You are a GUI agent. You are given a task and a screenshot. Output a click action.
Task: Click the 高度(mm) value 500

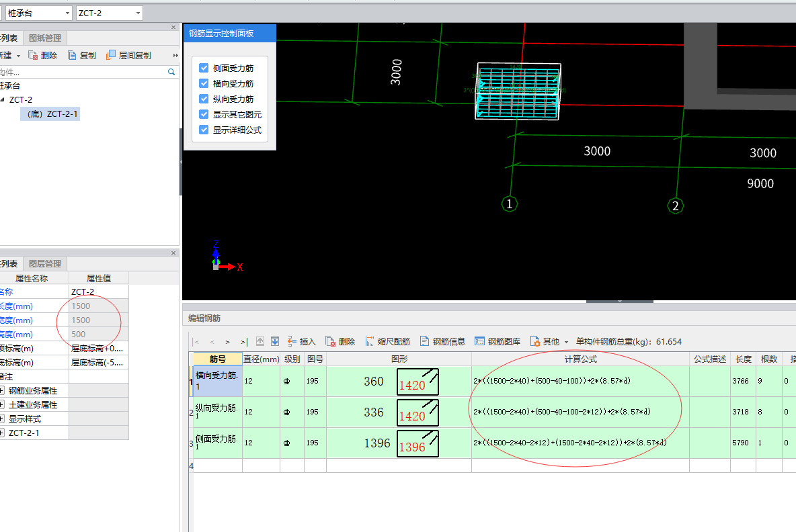click(x=98, y=335)
